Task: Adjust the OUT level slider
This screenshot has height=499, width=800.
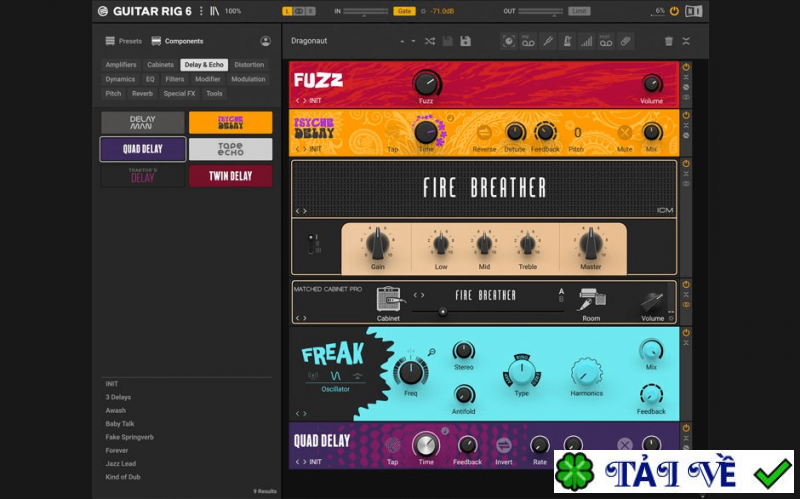Action: pyautogui.click(x=540, y=11)
